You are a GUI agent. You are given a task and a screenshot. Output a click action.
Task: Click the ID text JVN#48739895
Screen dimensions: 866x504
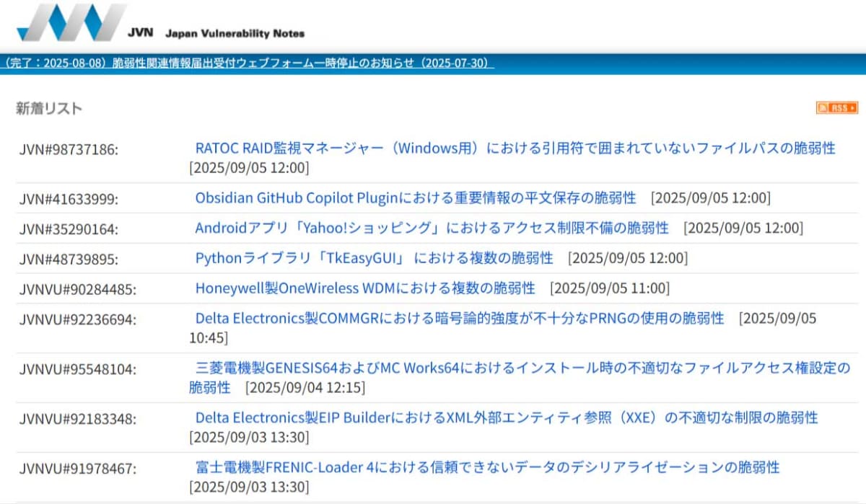[69, 259]
